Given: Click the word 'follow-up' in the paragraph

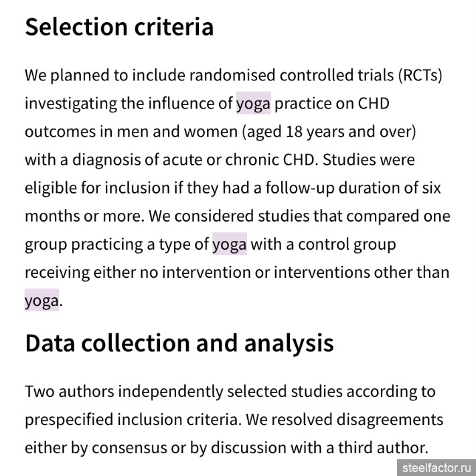Looking at the screenshot, I should 300,188.
